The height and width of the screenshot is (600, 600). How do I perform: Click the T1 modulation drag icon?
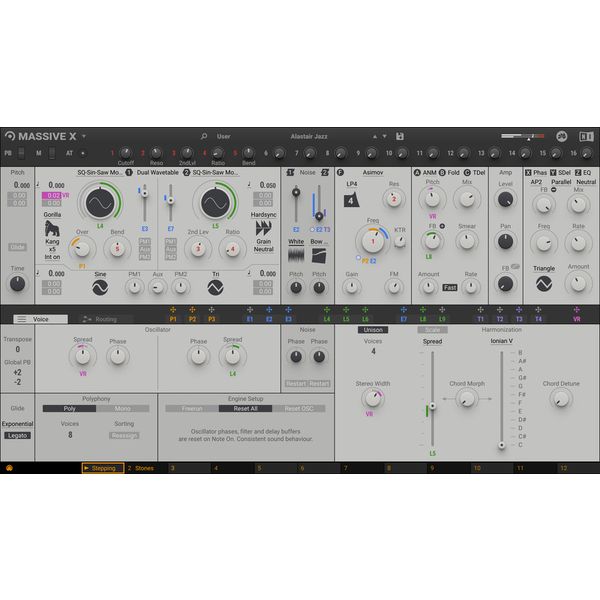[x=481, y=310]
